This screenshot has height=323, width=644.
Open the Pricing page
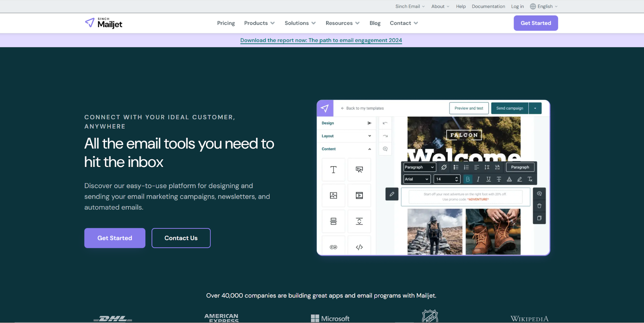[x=226, y=23]
